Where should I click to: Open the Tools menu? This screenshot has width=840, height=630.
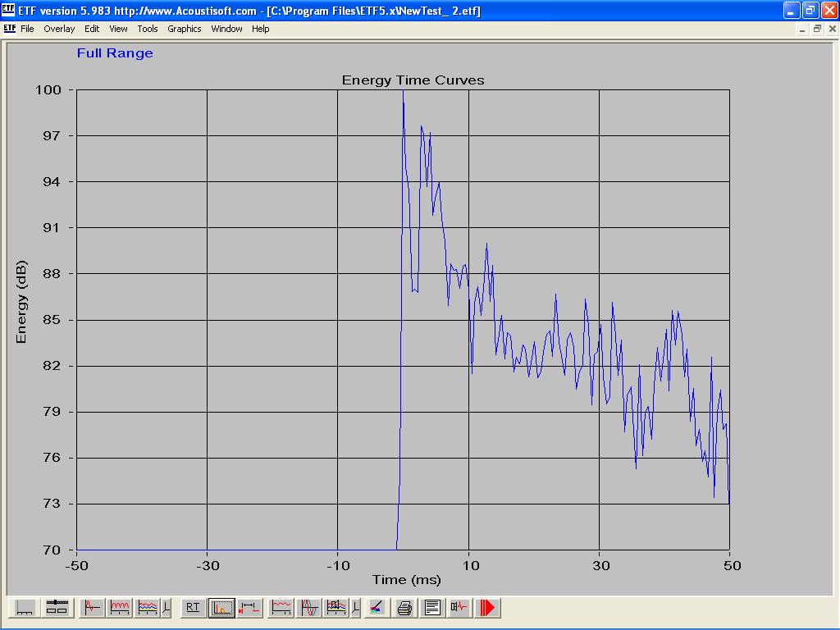click(x=148, y=29)
